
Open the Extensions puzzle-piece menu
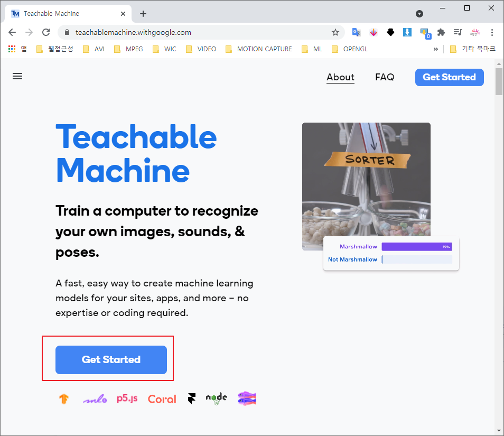point(441,32)
